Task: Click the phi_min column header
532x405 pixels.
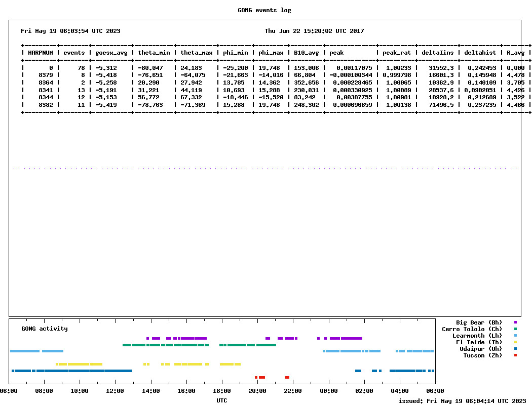Action: pyautogui.click(x=236, y=53)
